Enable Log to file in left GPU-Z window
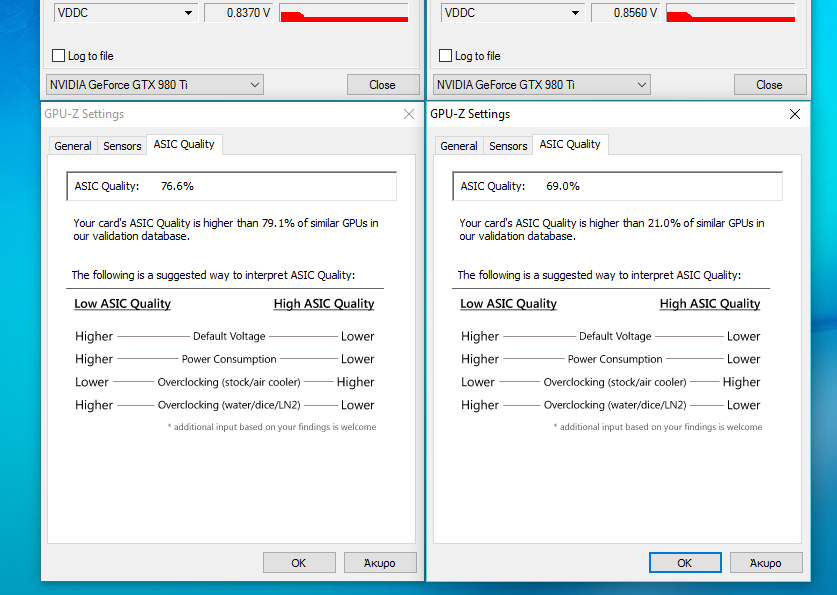Image resolution: width=837 pixels, height=595 pixels. coord(59,55)
